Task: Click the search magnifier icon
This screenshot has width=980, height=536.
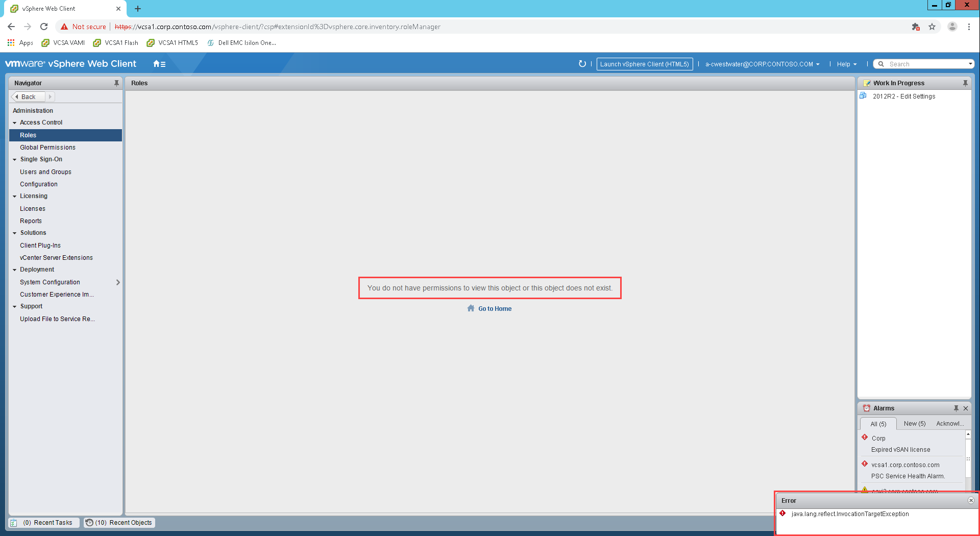Action: [x=881, y=64]
